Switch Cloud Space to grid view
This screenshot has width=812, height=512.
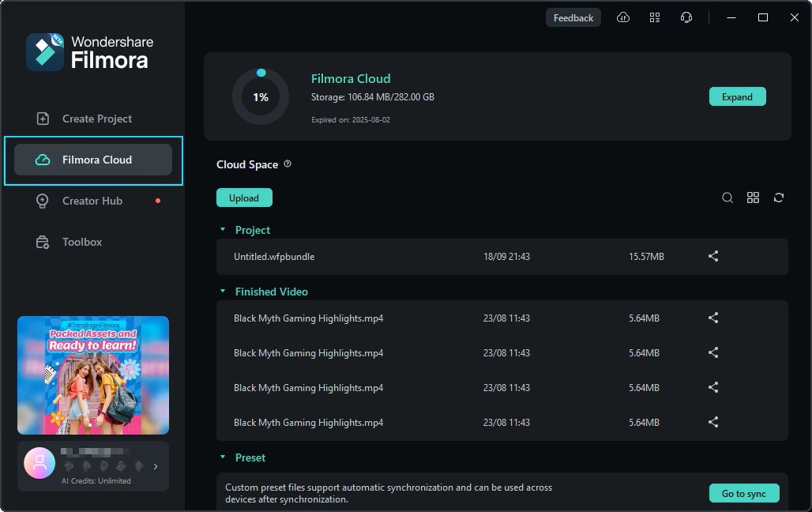753,198
